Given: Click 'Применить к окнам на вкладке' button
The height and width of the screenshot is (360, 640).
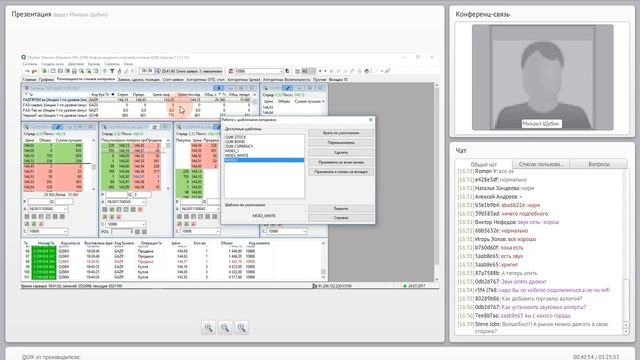Looking at the screenshot, I should 341,172.
